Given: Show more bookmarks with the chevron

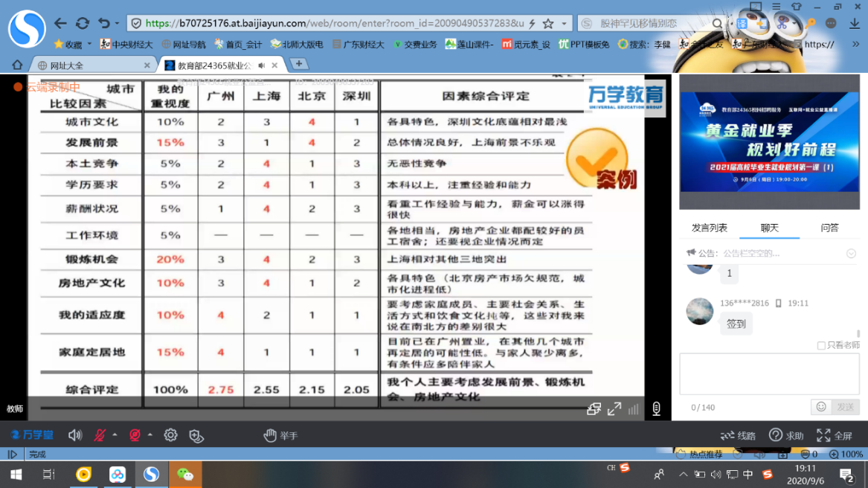Looking at the screenshot, I should (x=856, y=45).
